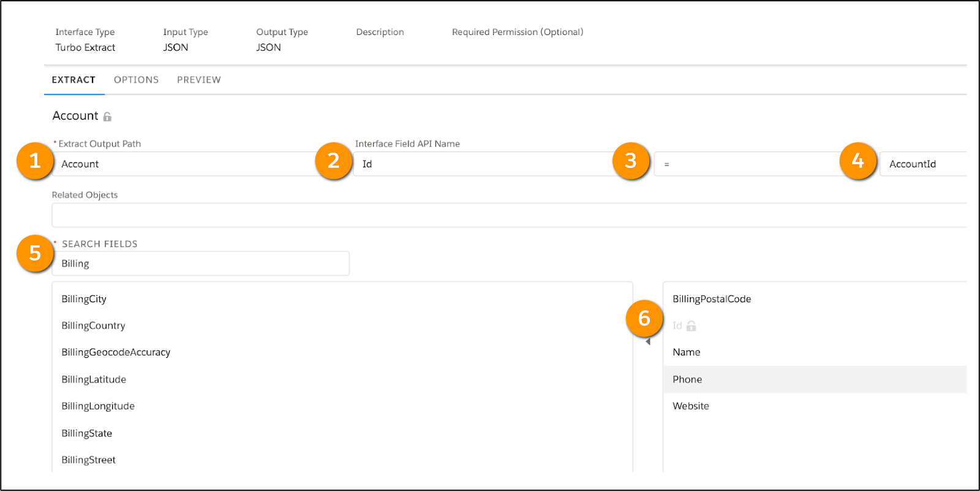
Task: Open the equals operator dropdown
Action: [750, 164]
